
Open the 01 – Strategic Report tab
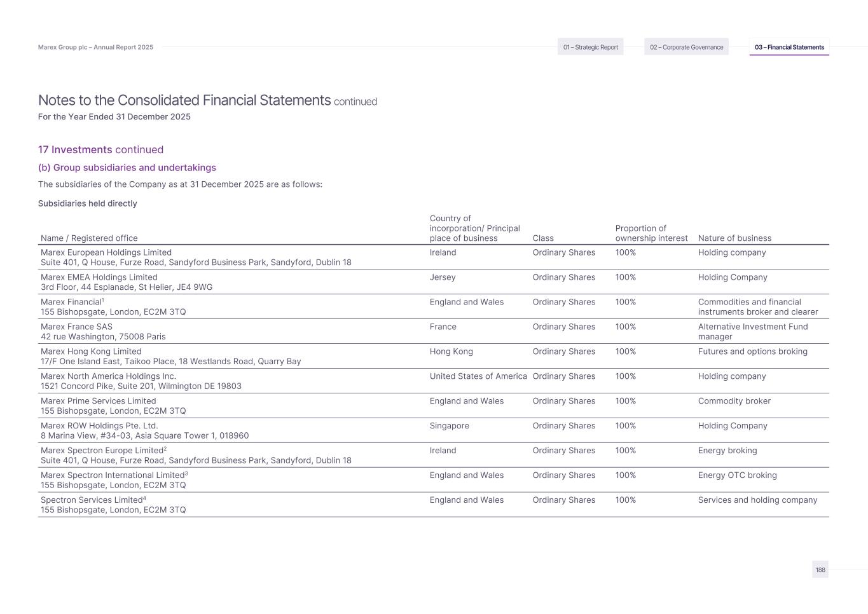point(590,47)
